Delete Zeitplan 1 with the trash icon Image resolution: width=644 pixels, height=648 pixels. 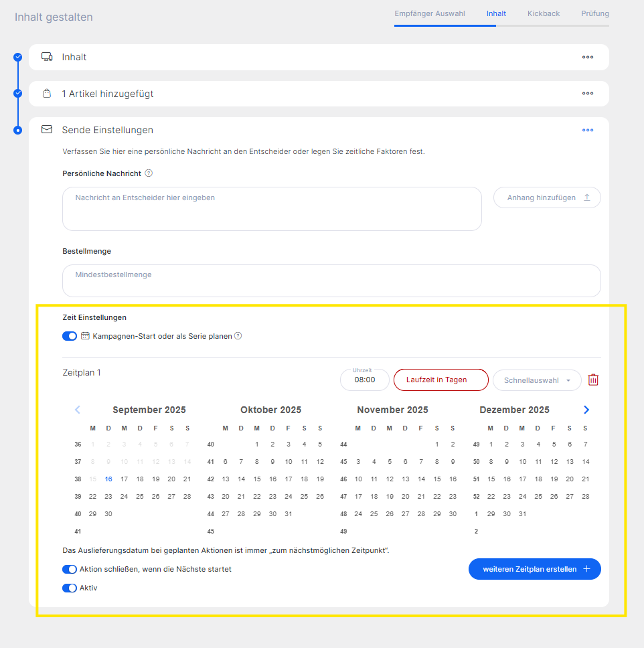point(592,380)
